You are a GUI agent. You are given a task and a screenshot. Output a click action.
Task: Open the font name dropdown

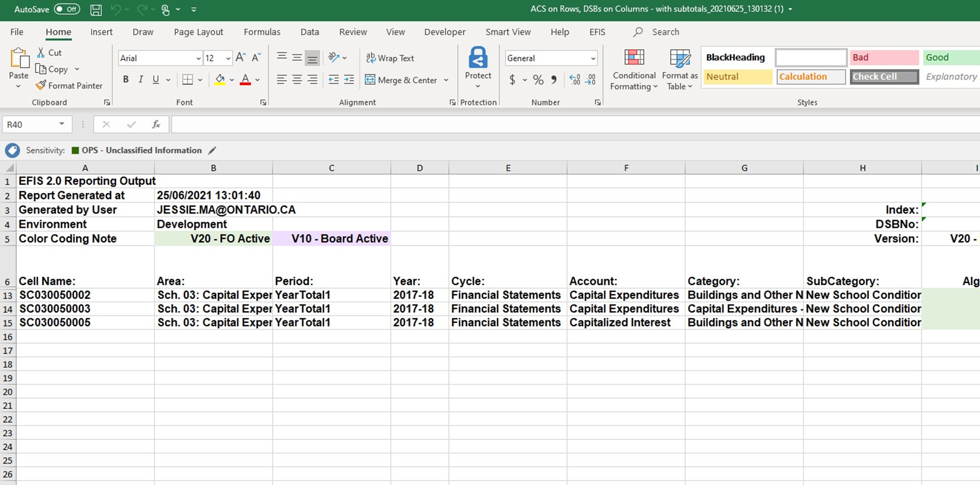coord(198,59)
